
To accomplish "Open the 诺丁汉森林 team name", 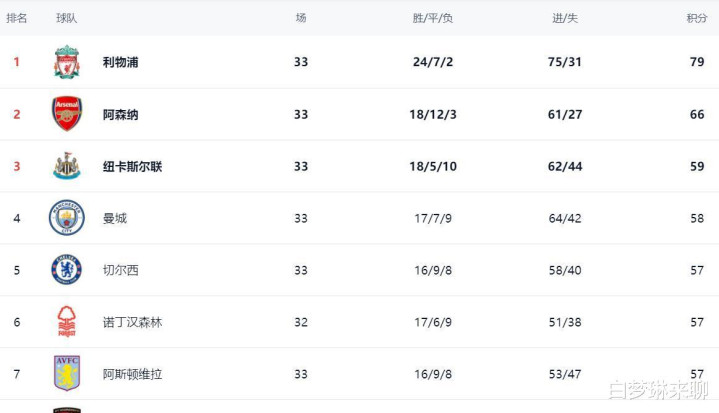I will pyautogui.click(x=133, y=322).
